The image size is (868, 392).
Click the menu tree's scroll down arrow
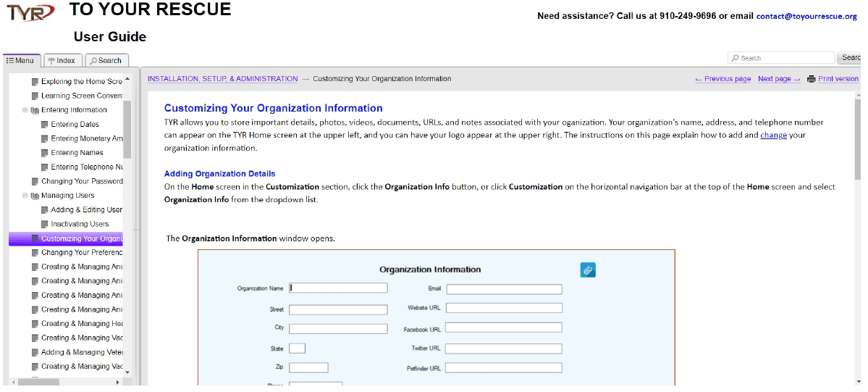click(x=127, y=372)
